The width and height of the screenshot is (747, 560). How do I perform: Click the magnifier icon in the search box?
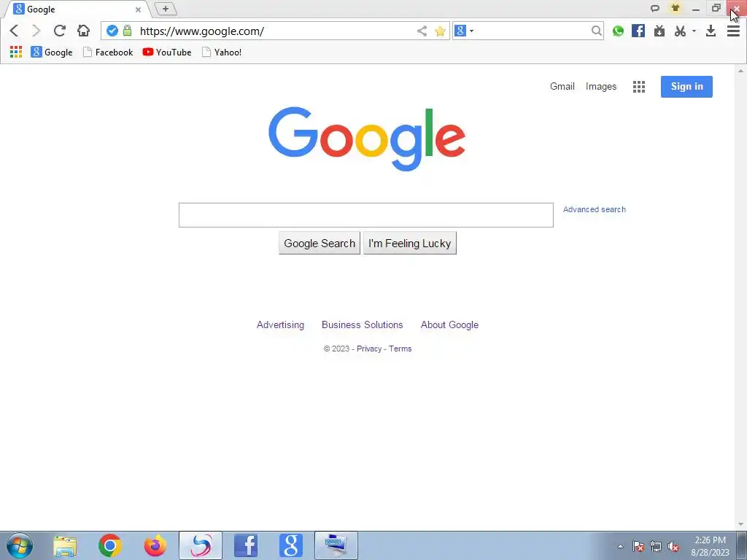596,31
